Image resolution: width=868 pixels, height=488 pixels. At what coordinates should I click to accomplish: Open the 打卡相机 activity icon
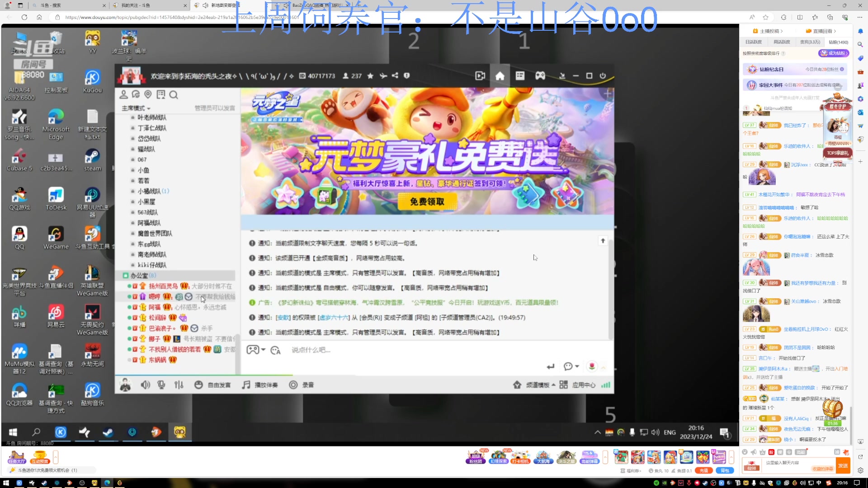pos(520,457)
